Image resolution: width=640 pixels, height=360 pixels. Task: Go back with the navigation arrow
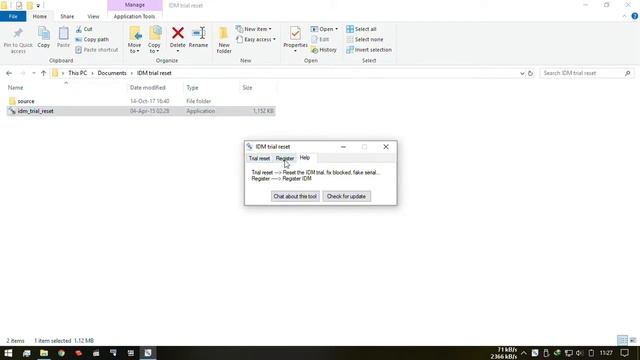[x=9, y=73]
